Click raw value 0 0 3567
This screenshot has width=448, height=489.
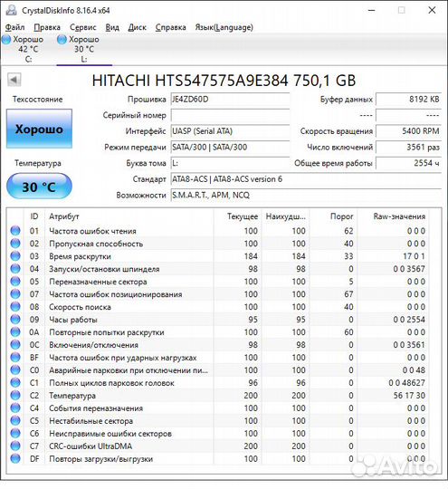pos(409,269)
